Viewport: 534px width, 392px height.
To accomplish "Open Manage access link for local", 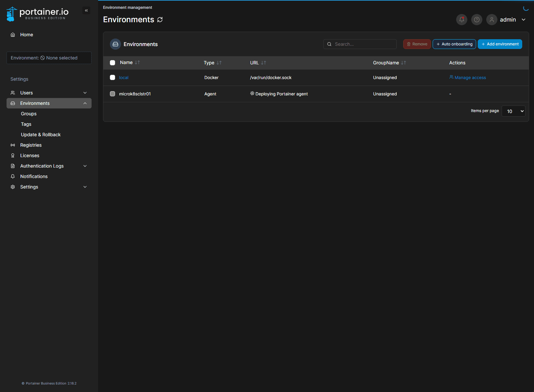I will 470,77.
